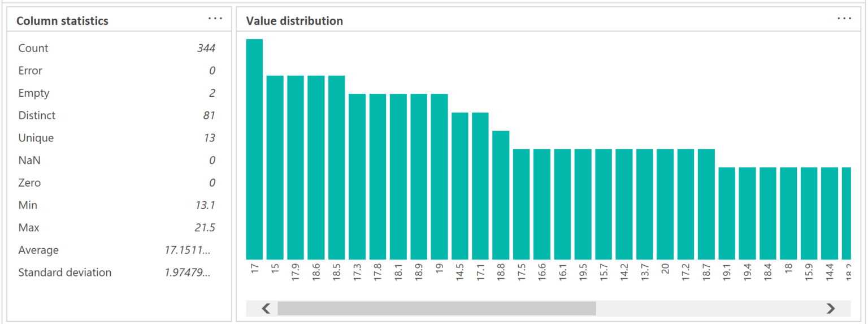Select the bar labeled 15
Screen dimensions: 868x324
tap(275, 167)
